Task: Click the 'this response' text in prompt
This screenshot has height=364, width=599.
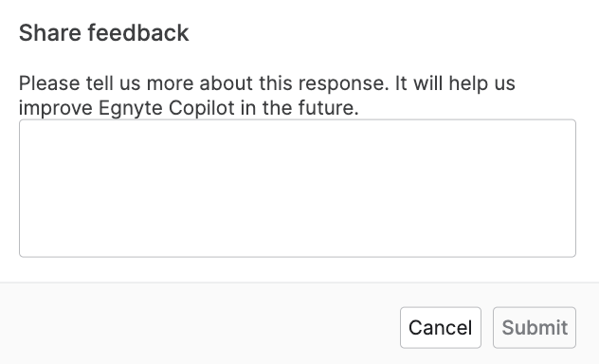Action: click(324, 83)
